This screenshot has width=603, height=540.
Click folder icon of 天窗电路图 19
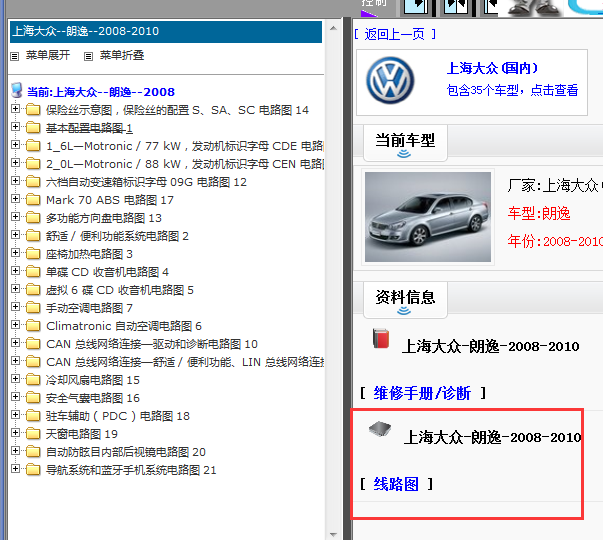pyautogui.click(x=33, y=433)
